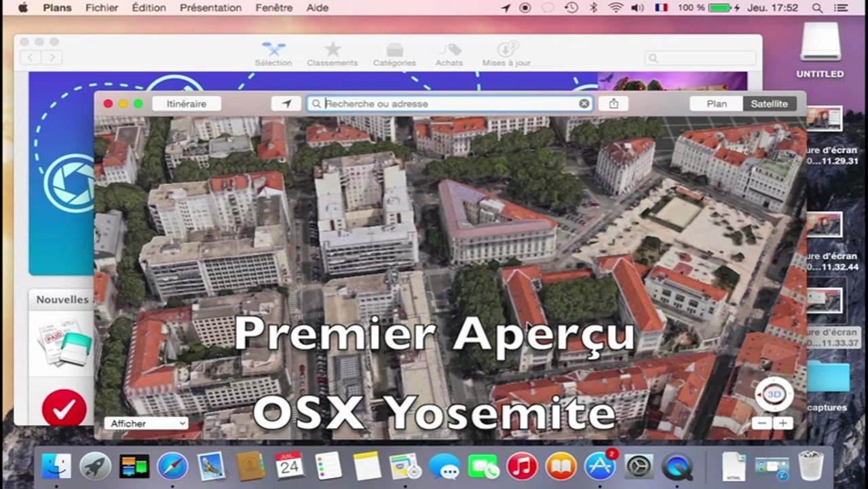Click the 3D compass control on the map
The height and width of the screenshot is (489, 868).
pyautogui.click(x=774, y=395)
